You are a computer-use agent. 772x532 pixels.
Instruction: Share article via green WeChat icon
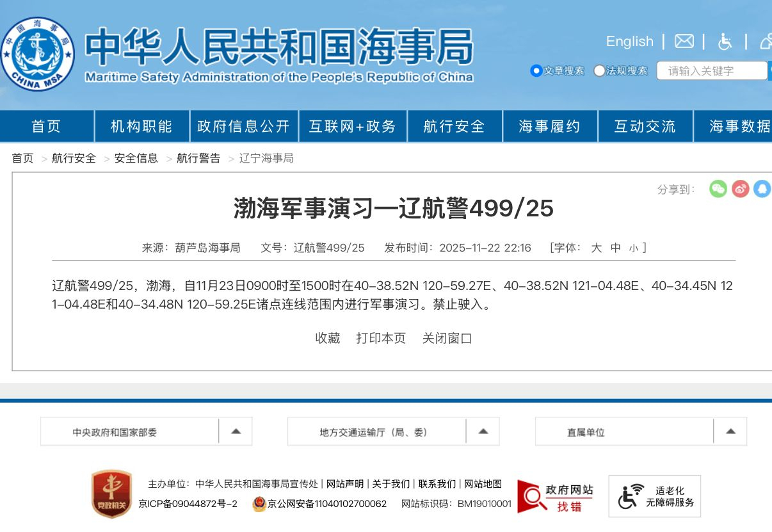[718, 189]
